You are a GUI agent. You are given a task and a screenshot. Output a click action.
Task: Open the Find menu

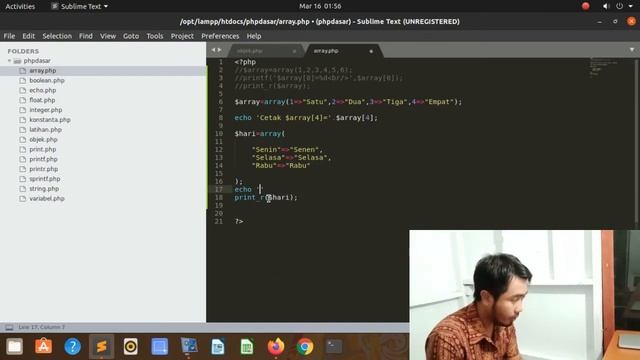tap(86, 36)
